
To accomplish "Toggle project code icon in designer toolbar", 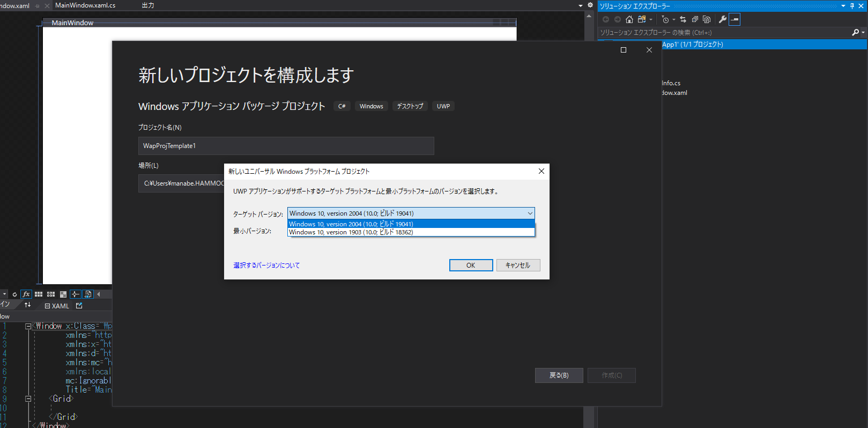I will [x=88, y=294].
